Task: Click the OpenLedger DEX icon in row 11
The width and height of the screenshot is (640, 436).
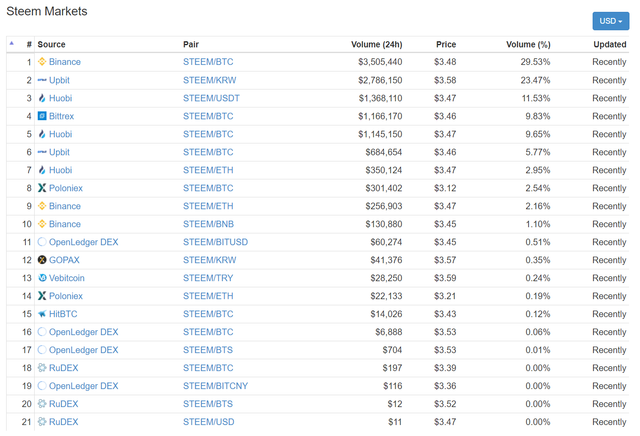Action: point(42,242)
